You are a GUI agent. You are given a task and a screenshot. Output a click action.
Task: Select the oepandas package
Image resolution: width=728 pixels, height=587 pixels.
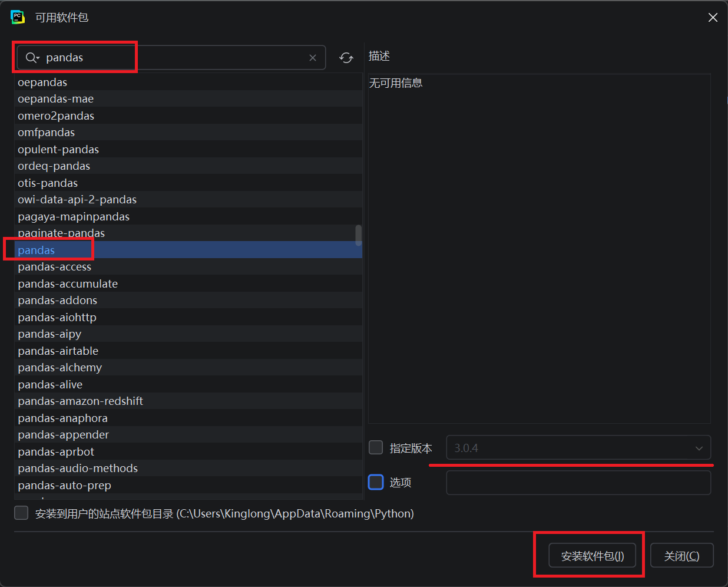188,82
